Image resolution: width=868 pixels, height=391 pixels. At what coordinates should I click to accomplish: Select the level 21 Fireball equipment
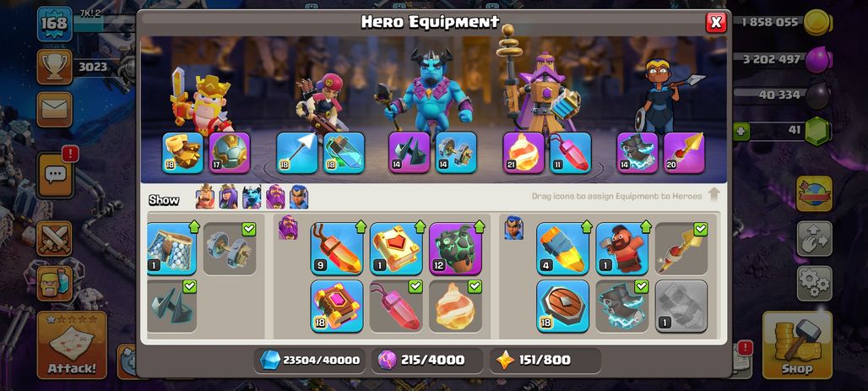coord(524,152)
